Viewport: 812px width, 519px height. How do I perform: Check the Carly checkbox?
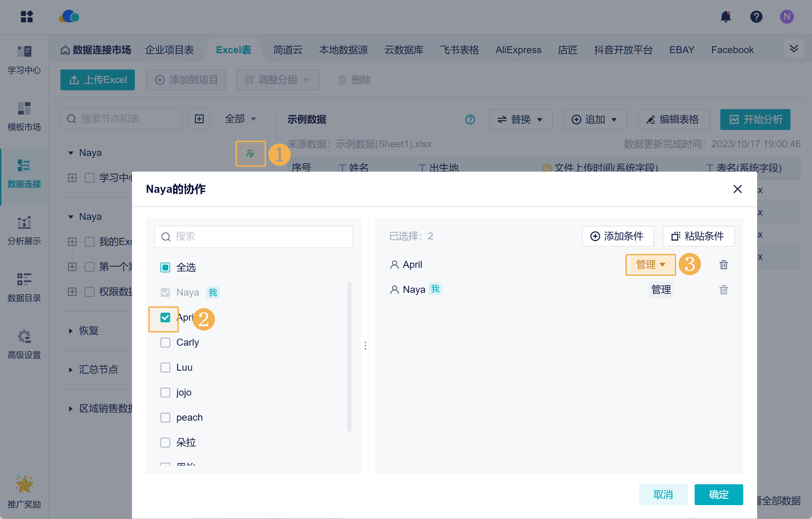[x=165, y=343]
